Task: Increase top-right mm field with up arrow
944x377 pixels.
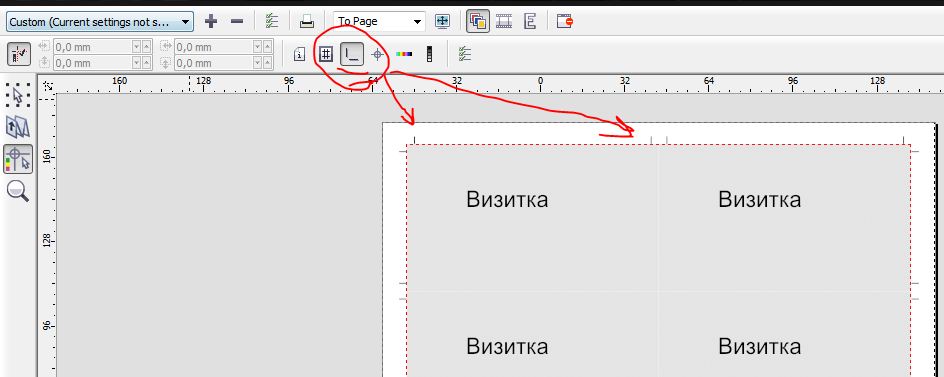Action: point(268,47)
